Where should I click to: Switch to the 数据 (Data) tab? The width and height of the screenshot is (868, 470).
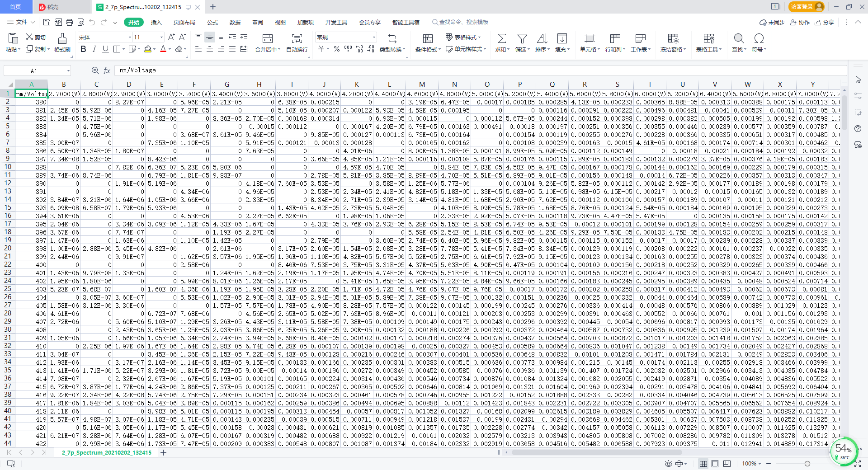235,22
